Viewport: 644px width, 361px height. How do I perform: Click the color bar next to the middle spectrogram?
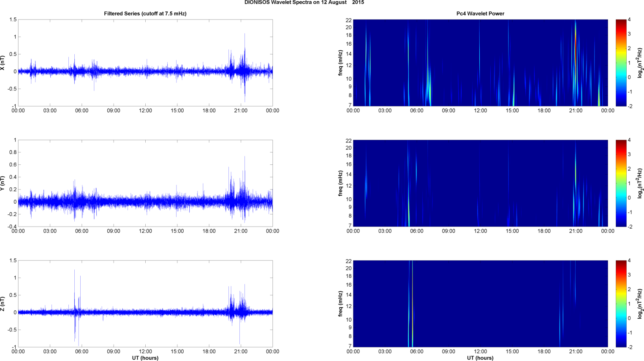pyautogui.click(x=621, y=183)
